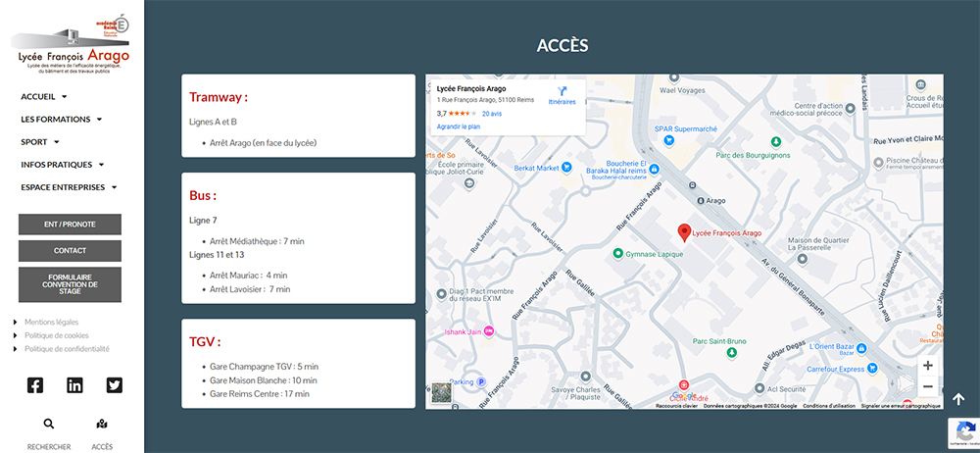
Task: Click the Centre d'action médico-social marker
Action: (850, 109)
